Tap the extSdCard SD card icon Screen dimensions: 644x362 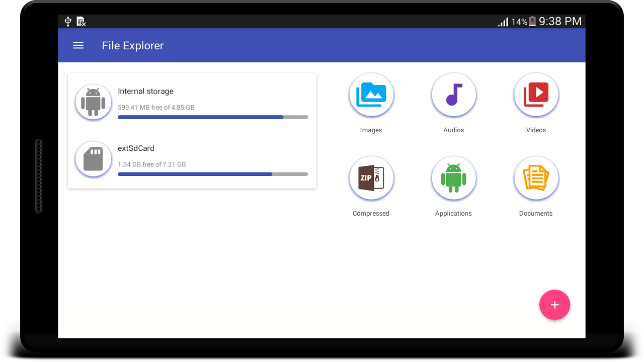(x=93, y=159)
